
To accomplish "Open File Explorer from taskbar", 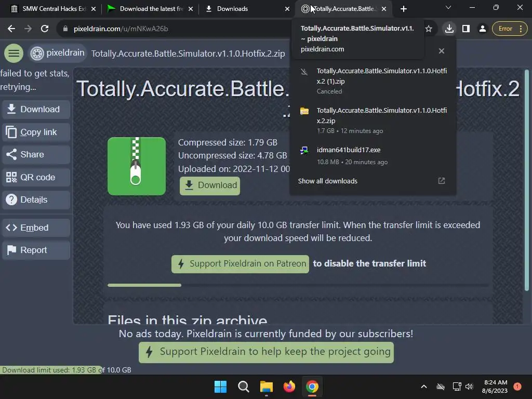I will tap(267, 387).
